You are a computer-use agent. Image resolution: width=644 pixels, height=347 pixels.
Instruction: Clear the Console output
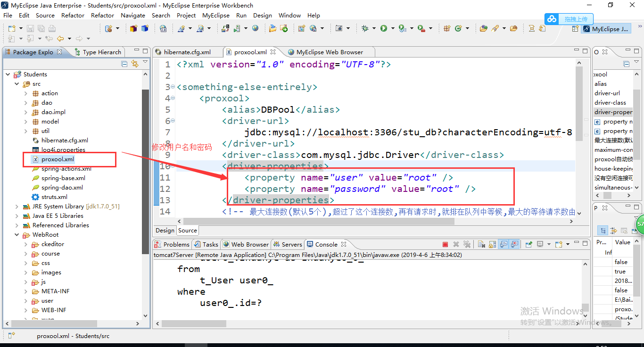coord(482,244)
